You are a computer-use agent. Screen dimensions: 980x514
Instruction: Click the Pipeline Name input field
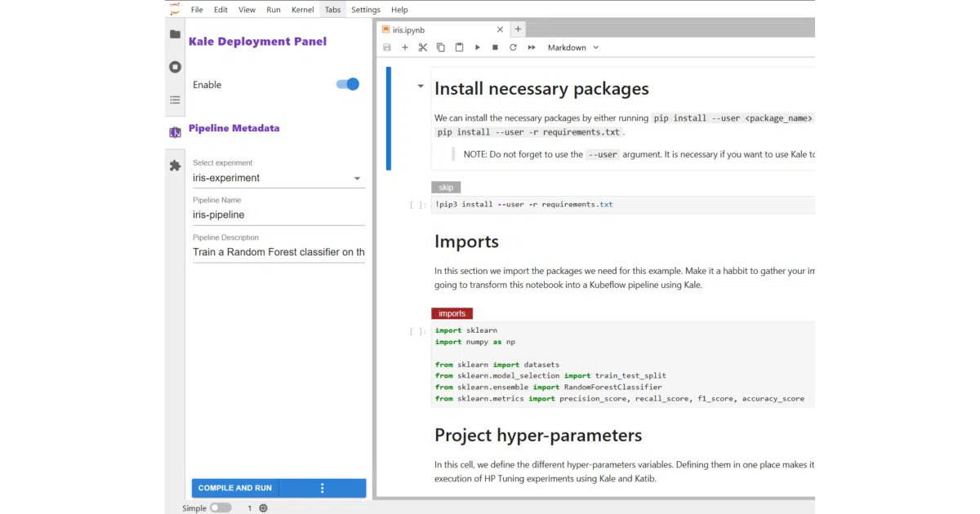278,215
